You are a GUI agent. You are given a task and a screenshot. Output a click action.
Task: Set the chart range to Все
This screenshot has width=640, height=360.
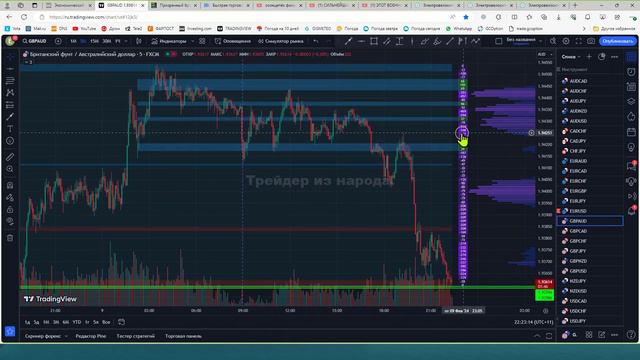pos(106,322)
